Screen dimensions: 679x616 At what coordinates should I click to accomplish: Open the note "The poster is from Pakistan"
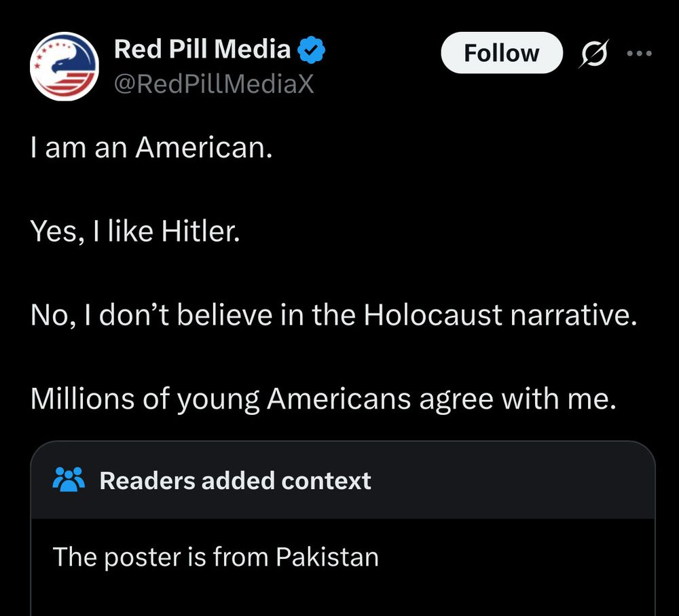pos(215,557)
